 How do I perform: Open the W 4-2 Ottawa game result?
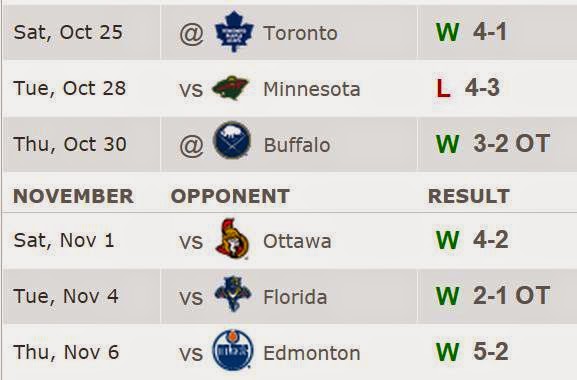[472, 240]
